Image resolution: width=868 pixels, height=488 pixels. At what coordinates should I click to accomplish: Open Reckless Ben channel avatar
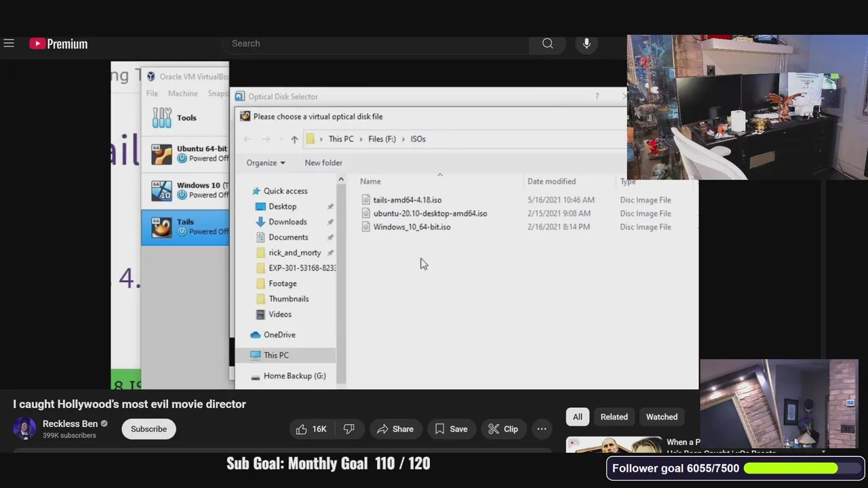24,428
